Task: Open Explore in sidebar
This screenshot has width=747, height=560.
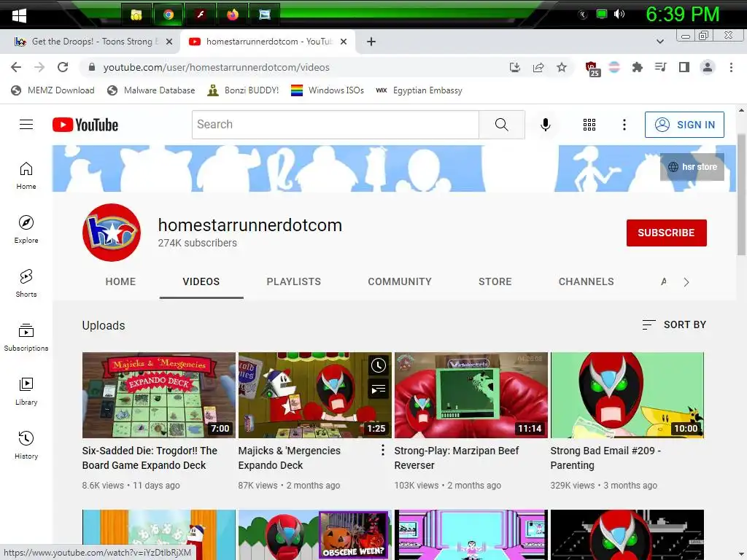Action: pyautogui.click(x=26, y=230)
